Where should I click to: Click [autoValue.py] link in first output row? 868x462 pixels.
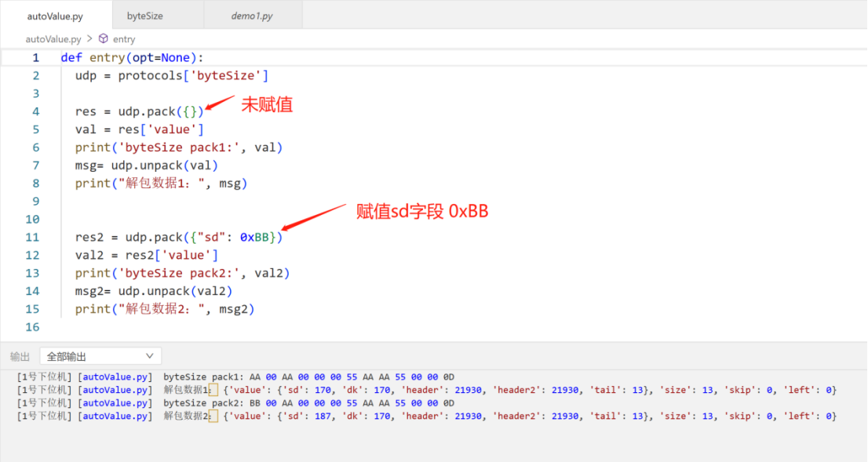coord(115,377)
